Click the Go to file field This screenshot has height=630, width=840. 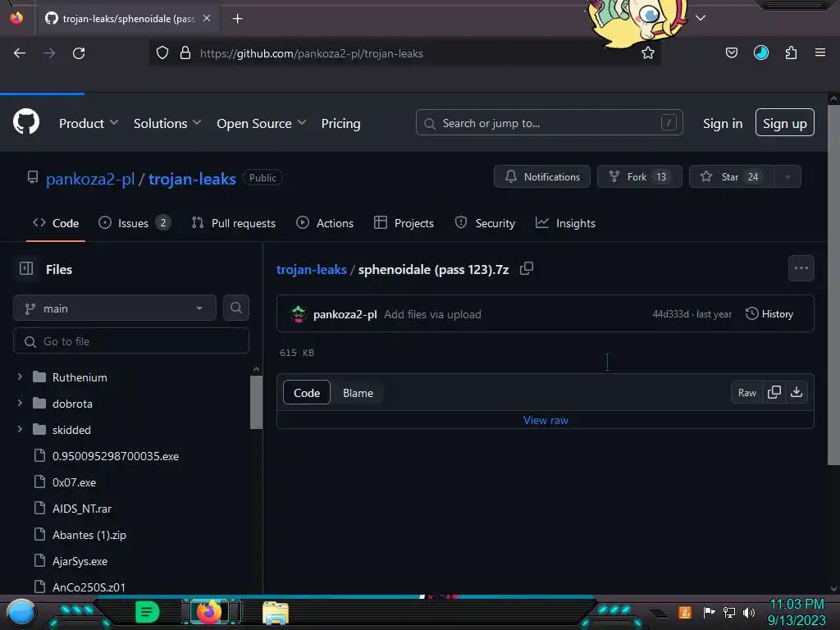pyautogui.click(x=130, y=341)
